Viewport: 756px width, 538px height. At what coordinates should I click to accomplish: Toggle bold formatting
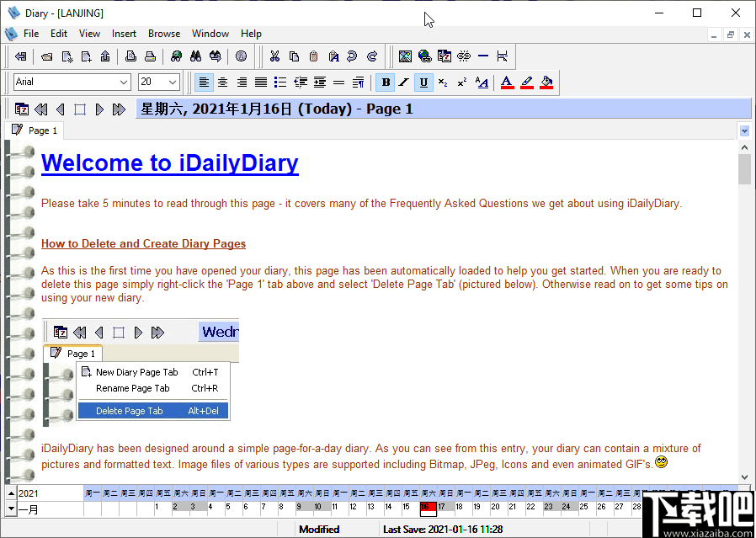[x=385, y=83]
